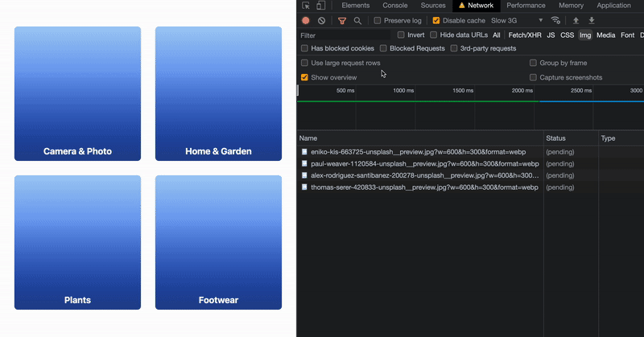Select the alex-rodriguez-santibanez request row
Viewport: 644px width, 337px height.
point(470,175)
